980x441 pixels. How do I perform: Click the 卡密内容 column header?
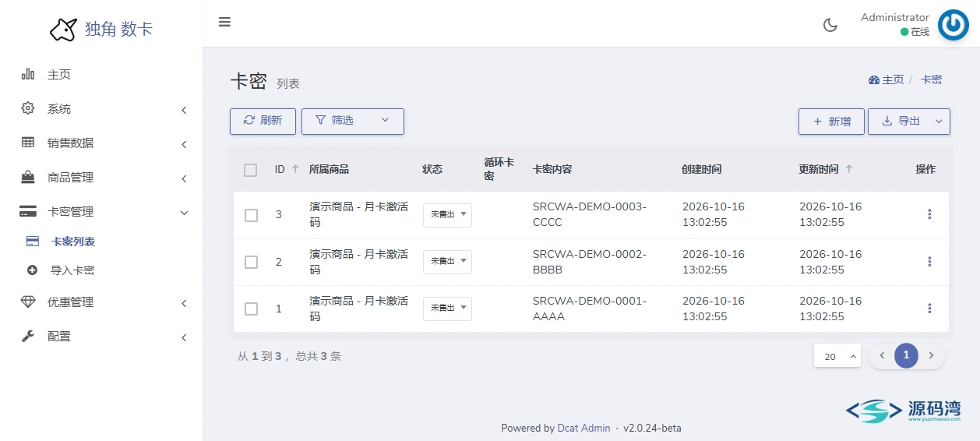[x=552, y=169]
